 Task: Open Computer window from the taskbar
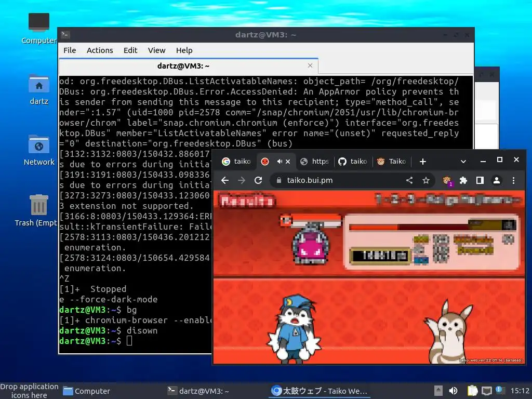87,391
